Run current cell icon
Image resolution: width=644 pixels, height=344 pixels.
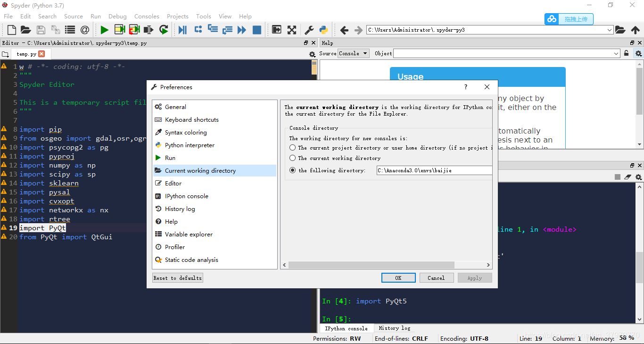point(119,30)
